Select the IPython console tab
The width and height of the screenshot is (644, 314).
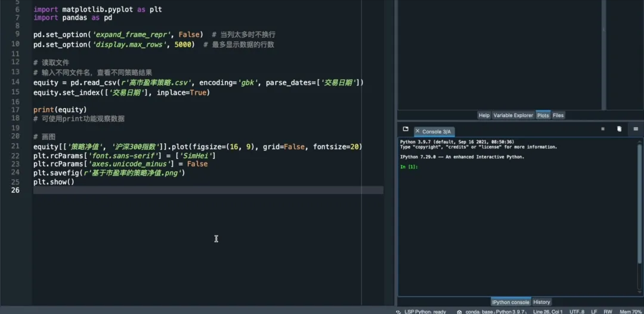(x=510, y=302)
